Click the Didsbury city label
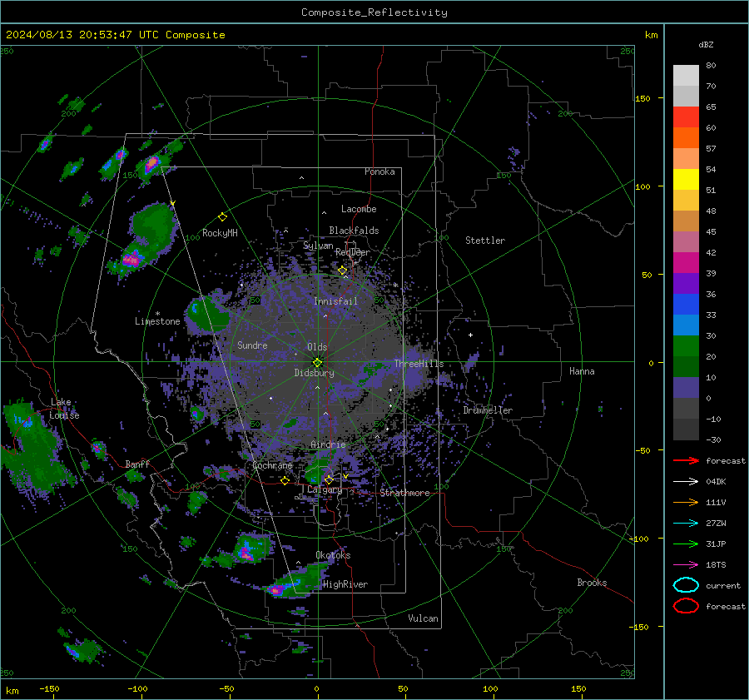This screenshot has height=700, width=749. (315, 373)
